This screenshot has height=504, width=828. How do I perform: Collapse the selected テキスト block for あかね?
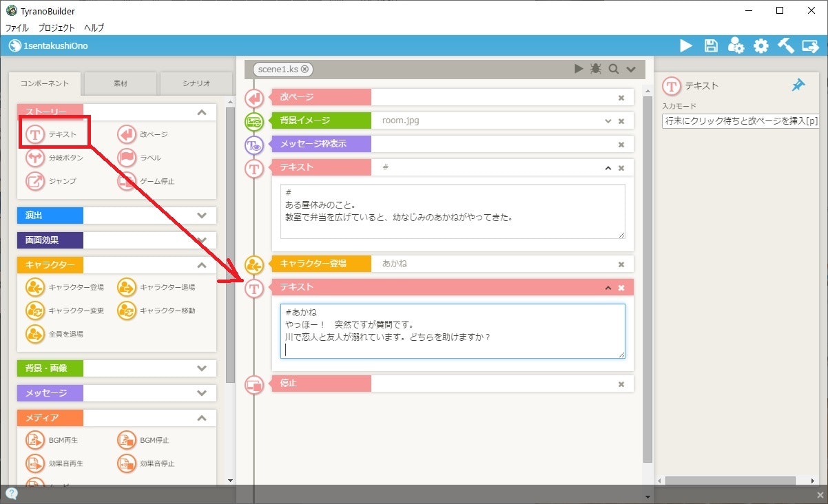click(608, 288)
